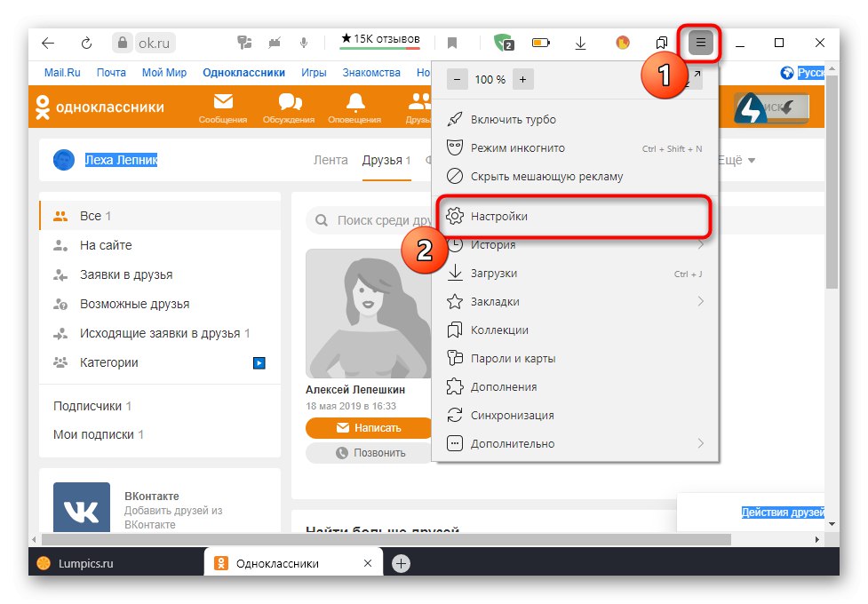The image size is (868, 604).
Task: Open Алексей Лепешкин profile name link
Action: 355,390
